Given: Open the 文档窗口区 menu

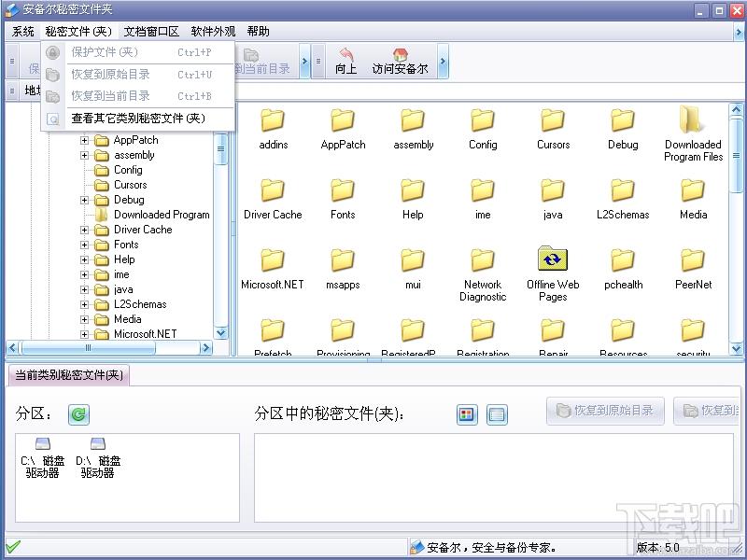Looking at the screenshot, I should tap(151, 32).
